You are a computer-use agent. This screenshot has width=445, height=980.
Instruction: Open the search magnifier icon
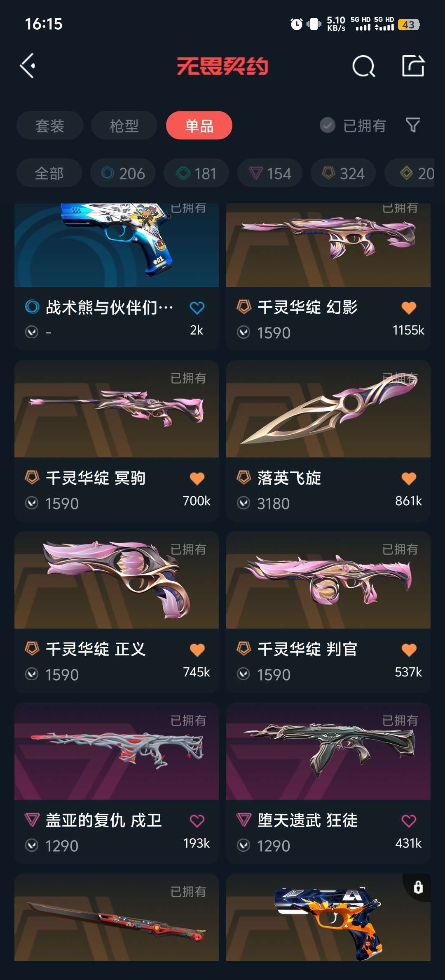click(x=364, y=66)
